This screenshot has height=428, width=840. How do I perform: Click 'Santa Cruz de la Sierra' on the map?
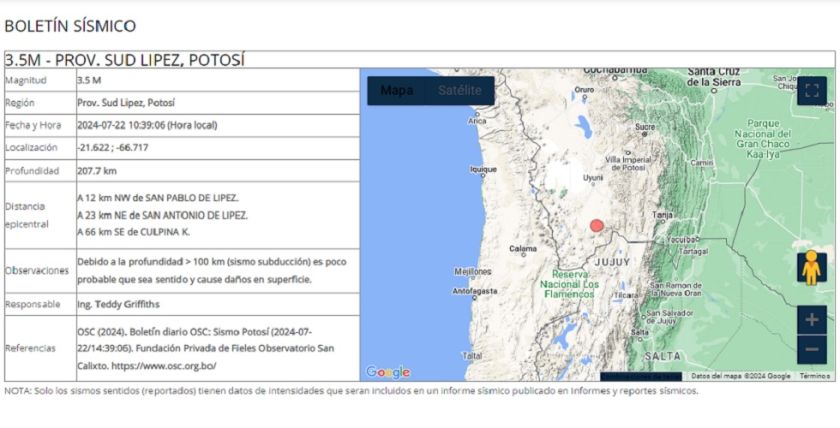point(714,77)
